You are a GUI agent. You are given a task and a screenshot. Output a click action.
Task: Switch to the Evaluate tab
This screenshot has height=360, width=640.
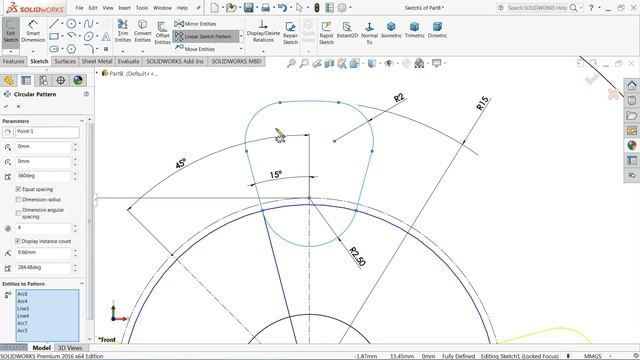(129, 61)
